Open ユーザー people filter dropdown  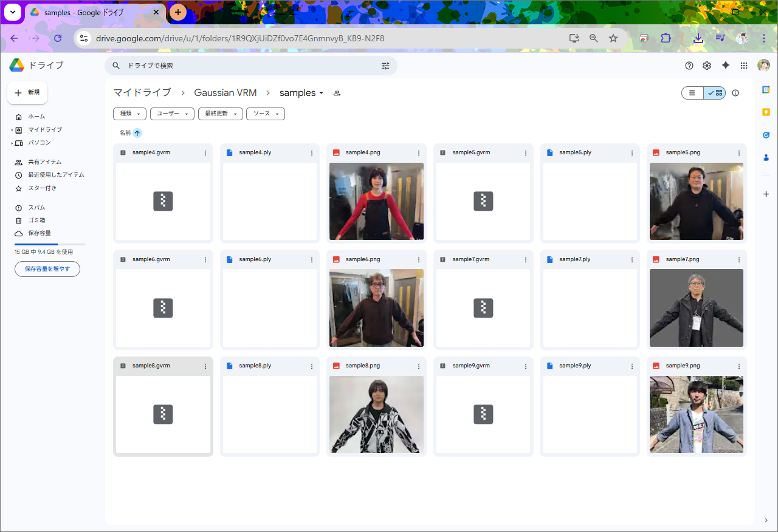[173, 114]
